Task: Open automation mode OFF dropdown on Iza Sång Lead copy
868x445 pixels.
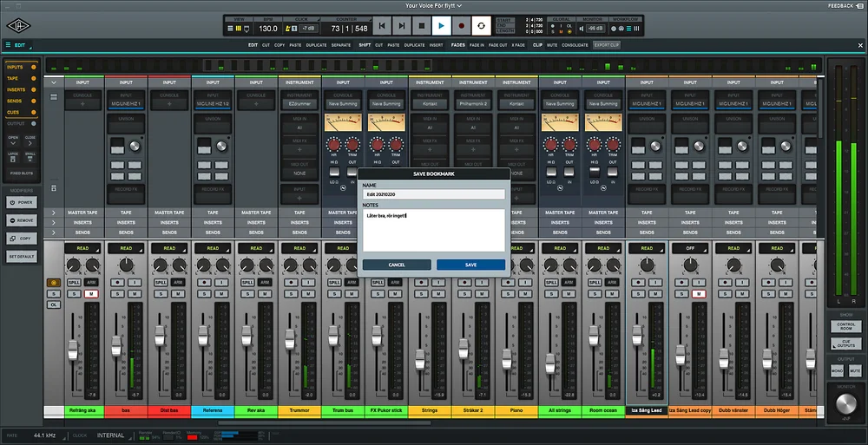Action: click(690, 248)
